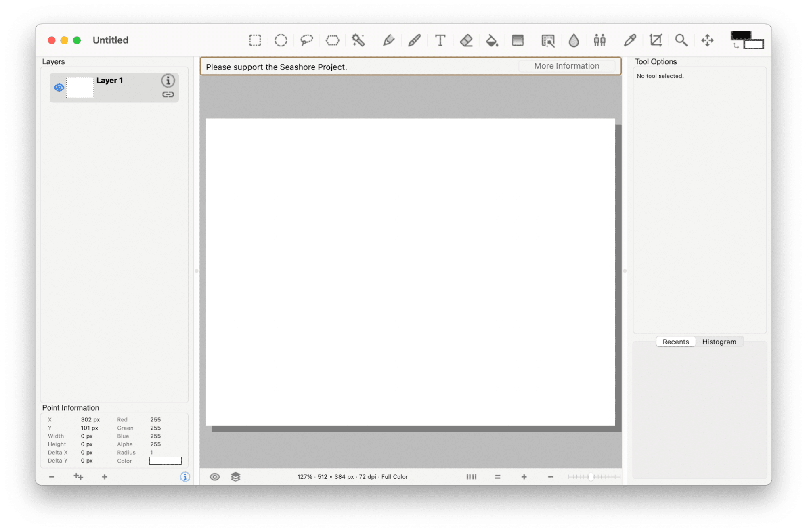The width and height of the screenshot is (807, 532).
Task: Open Layer 1 info settings
Action: tap(168, 81)
